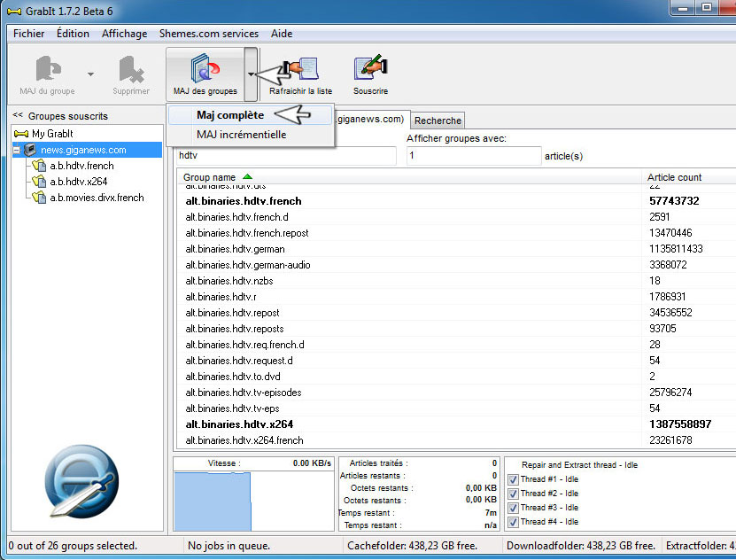Click the Rafraichir la liste icon
The width and height of the screenshot is (736, 560).
(301, 68)
